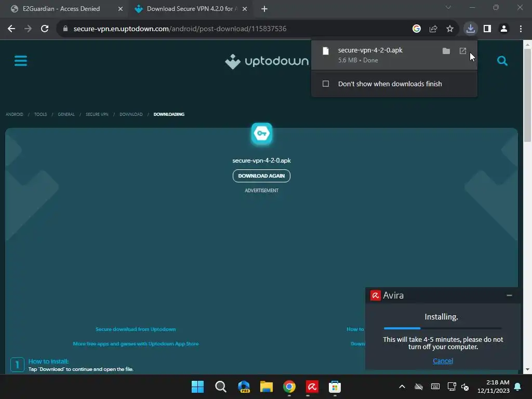The image size is (532, 399).
Task: Reload the current page
Action: tap(45, 29)
